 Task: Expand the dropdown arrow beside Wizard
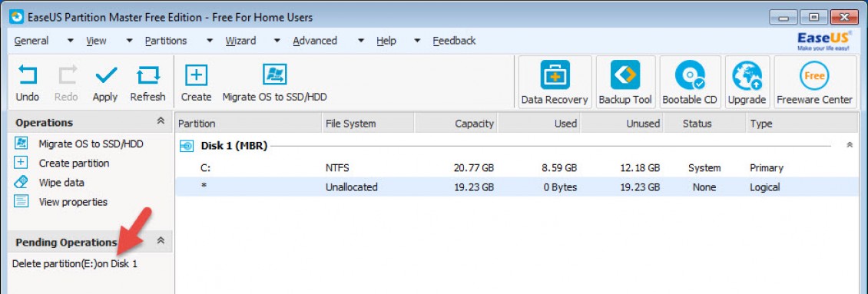[278, 41]
